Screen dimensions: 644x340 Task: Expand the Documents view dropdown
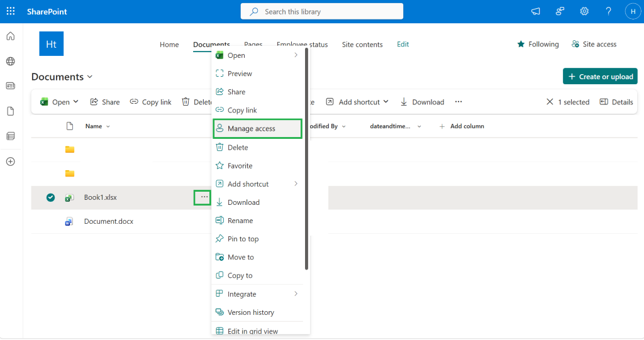pyautogui.click(x=90, y=77)
